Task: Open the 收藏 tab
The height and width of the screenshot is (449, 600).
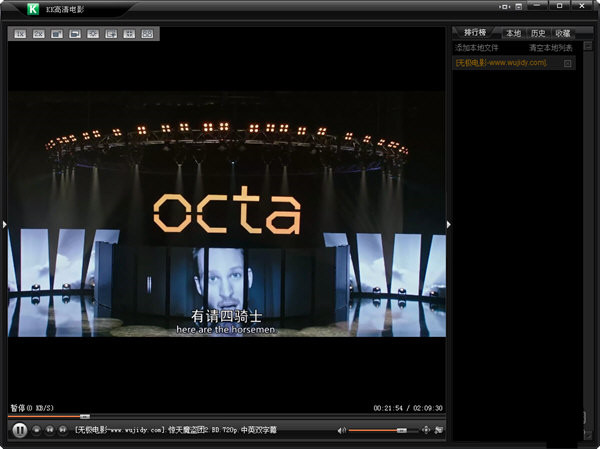Action: click(564, 33)
